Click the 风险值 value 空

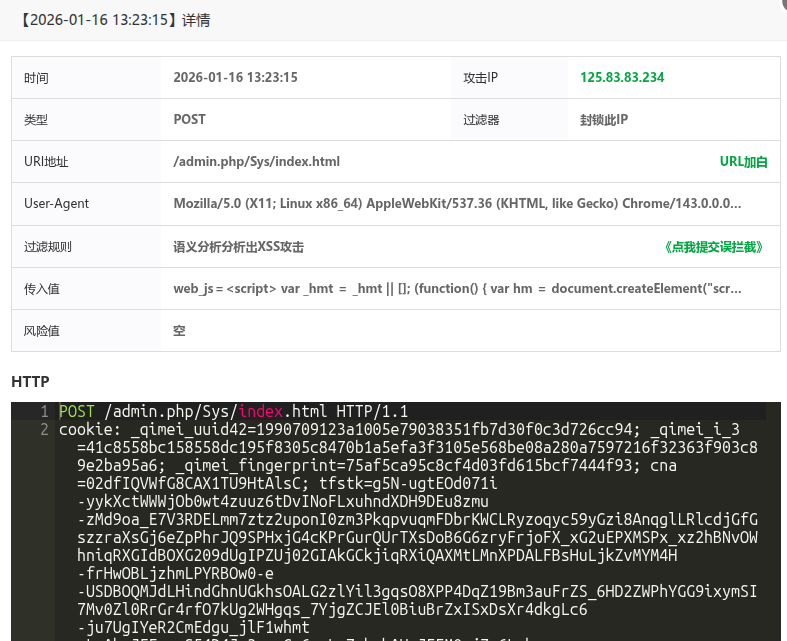179,331
